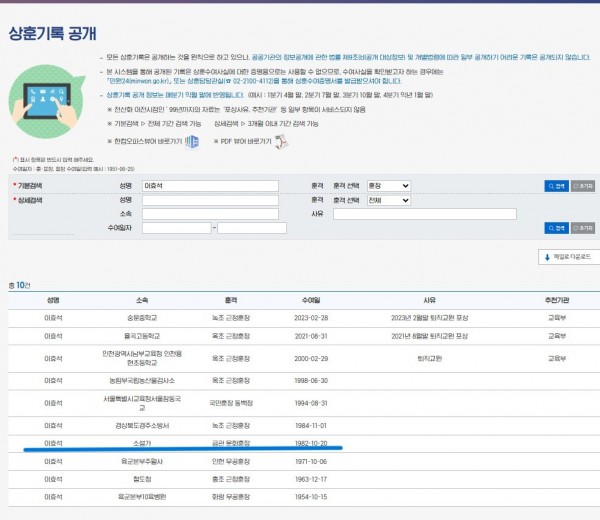Click the 기본검색 성명 field with 이효석
The height and width of the screenshot is (520, 600).
(x=210, y=186)
